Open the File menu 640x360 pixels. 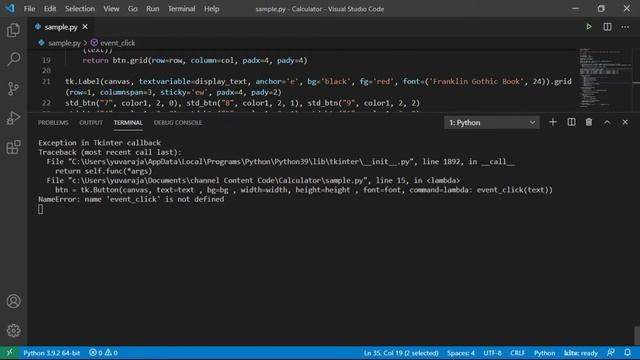[29, 9]
